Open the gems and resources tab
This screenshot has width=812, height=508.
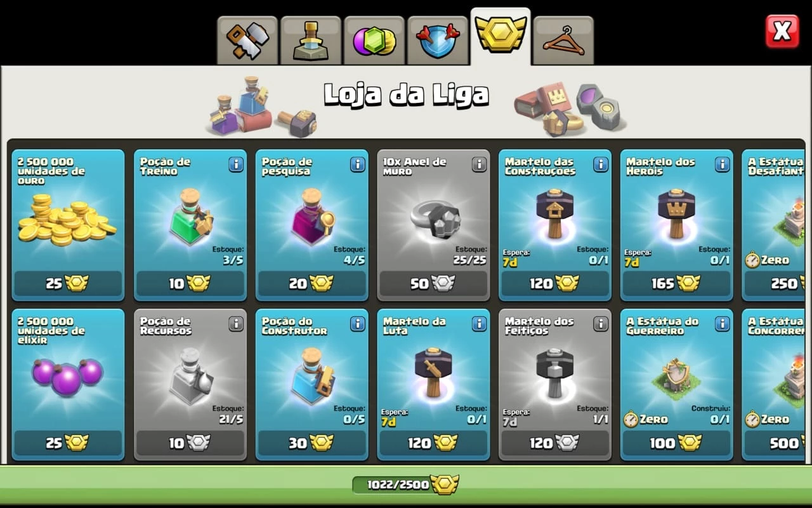(374, 41)
